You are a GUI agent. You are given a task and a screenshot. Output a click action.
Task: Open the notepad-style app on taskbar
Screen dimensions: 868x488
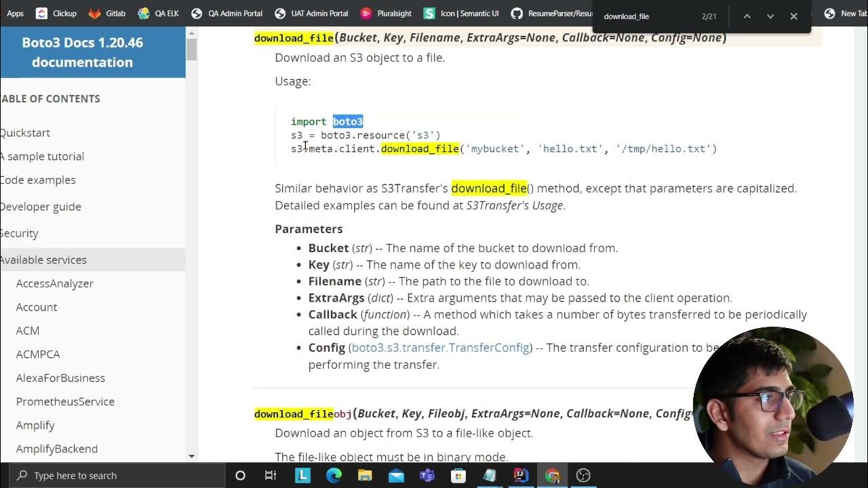(x=490, y=476)
